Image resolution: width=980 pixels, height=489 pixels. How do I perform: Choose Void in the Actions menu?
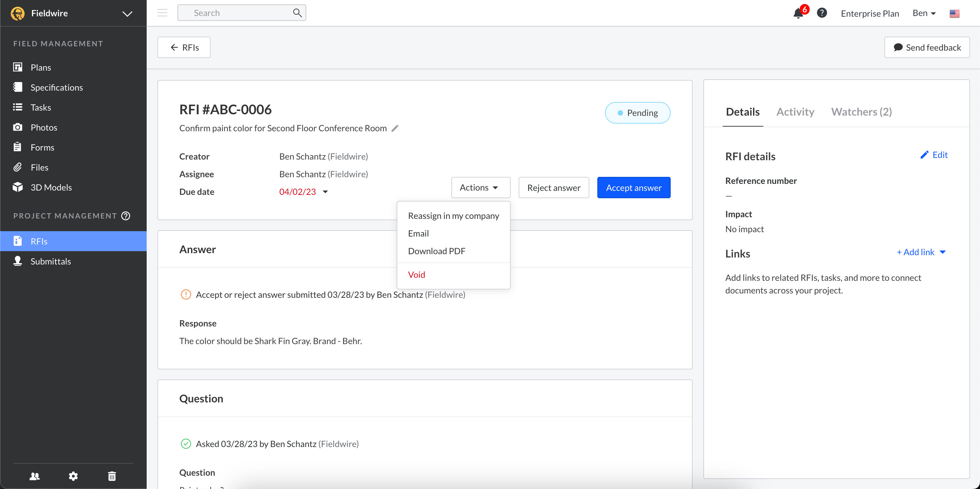[x=416, y=274]
